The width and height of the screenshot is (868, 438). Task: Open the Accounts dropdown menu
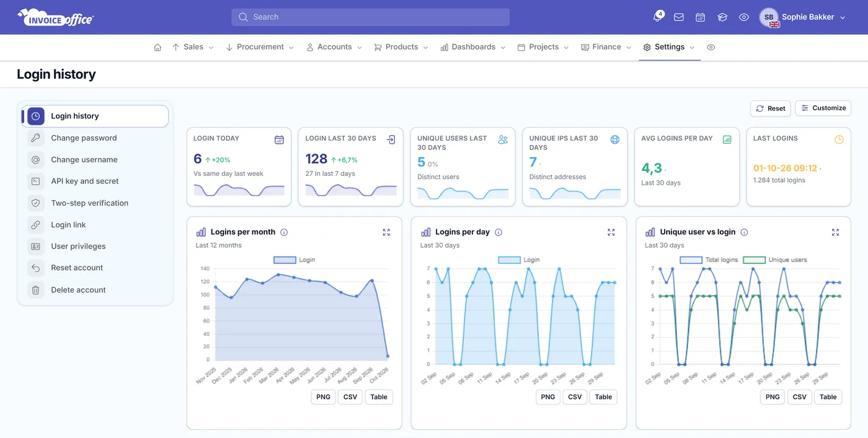point(334,47)
